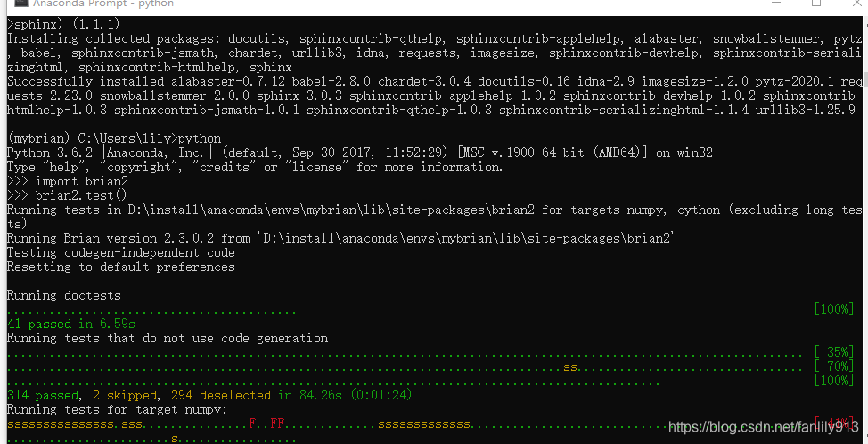Click 'sphinxcontrib-jsmath-1.0.1' text
The height and width of the screenshot is (444, 868).
coord(207,111)
